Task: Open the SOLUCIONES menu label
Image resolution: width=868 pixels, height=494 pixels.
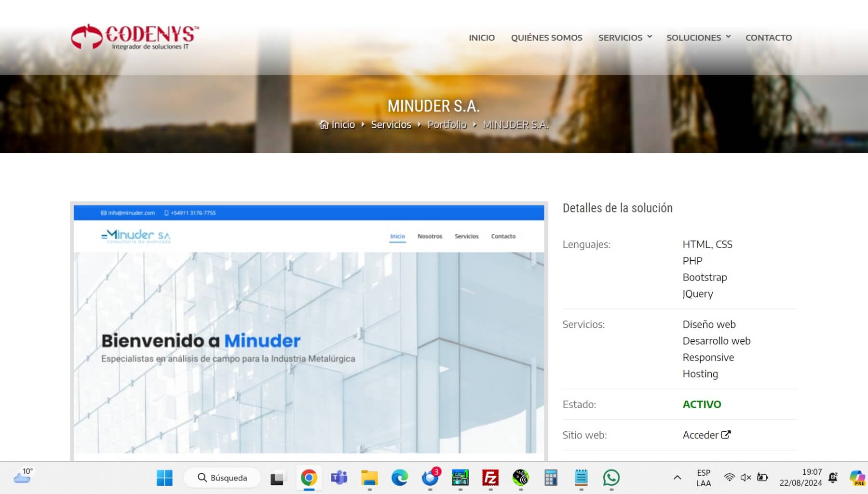Action: click(x=693, y=38)
